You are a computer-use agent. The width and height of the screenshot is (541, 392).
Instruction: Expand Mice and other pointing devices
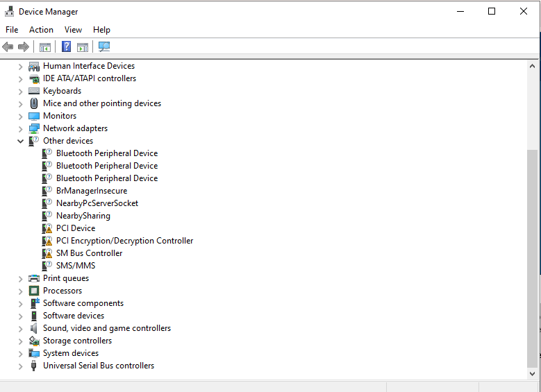point(20,104)
